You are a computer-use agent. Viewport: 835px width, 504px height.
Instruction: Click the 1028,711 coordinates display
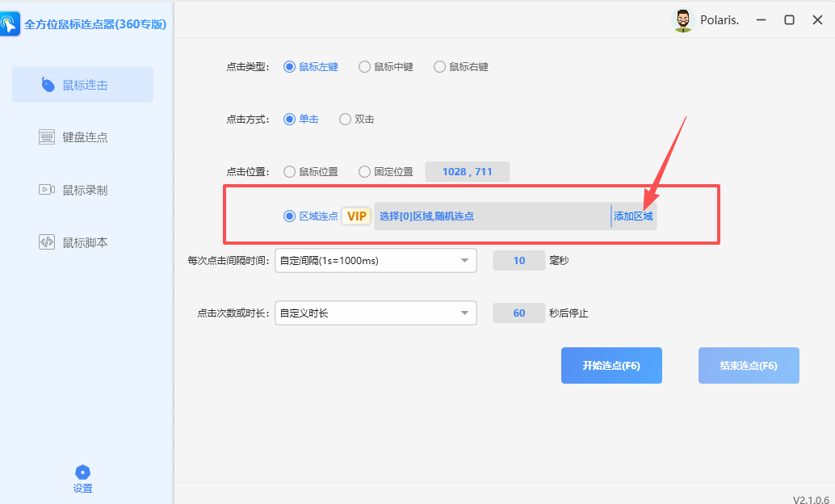(x=467, y=171)
